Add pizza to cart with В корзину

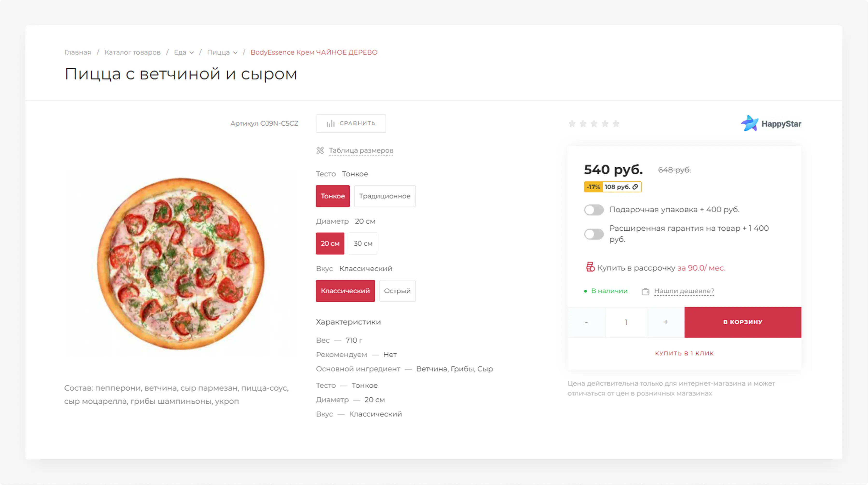[742, 322]
